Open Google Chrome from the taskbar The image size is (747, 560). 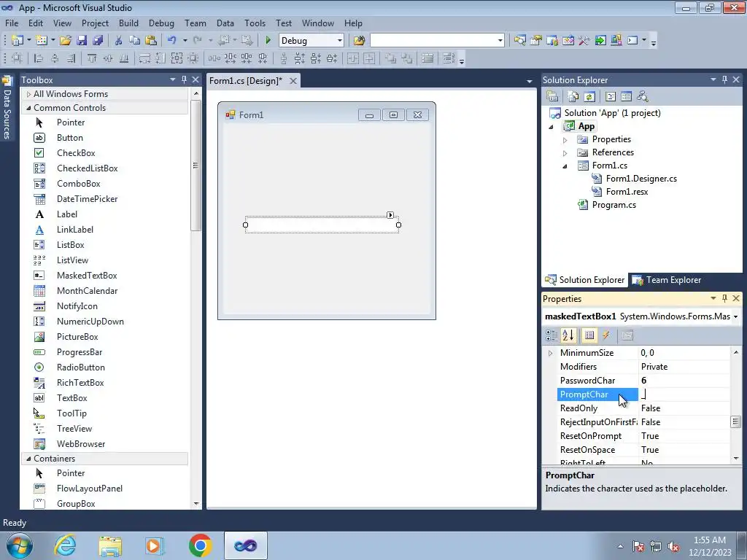pos(200,545)
